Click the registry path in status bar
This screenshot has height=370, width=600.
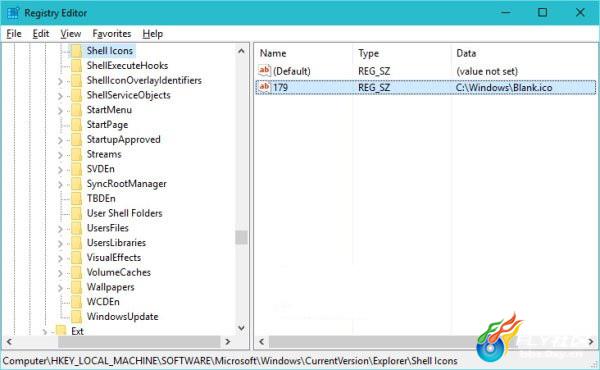pos(230,361)
